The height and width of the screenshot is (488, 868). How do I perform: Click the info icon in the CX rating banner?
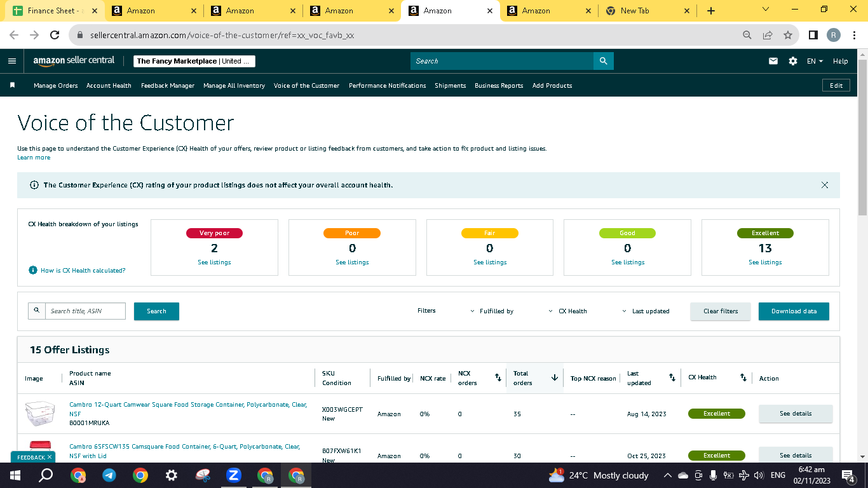coord(34,185)
